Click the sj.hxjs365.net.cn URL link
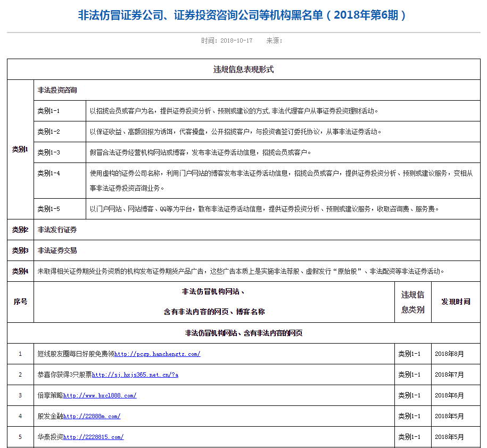The width and height of the screenshot is (487, 448). 135,374
